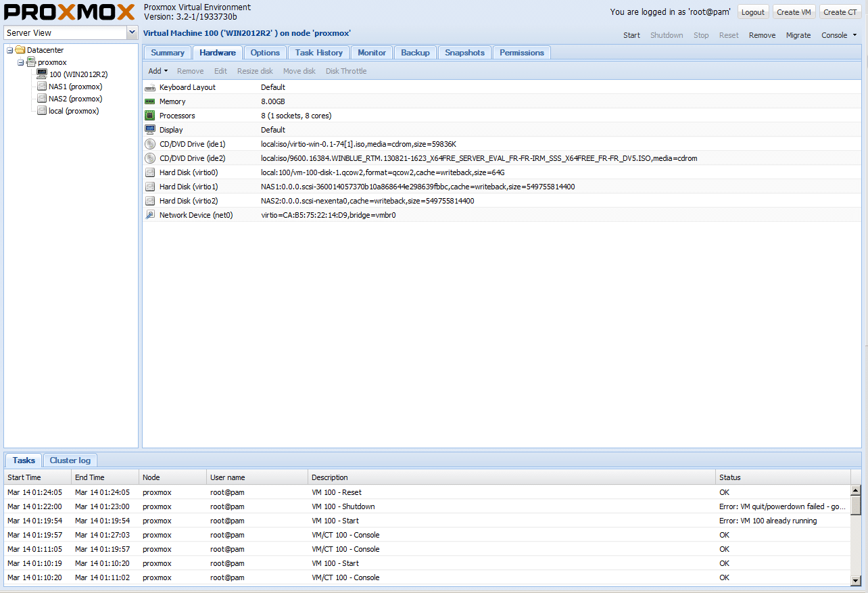The width and height of the screenshot is (868, 593).
Task: Open the Add hardware dropdown menu
Action: pos(158,71)
